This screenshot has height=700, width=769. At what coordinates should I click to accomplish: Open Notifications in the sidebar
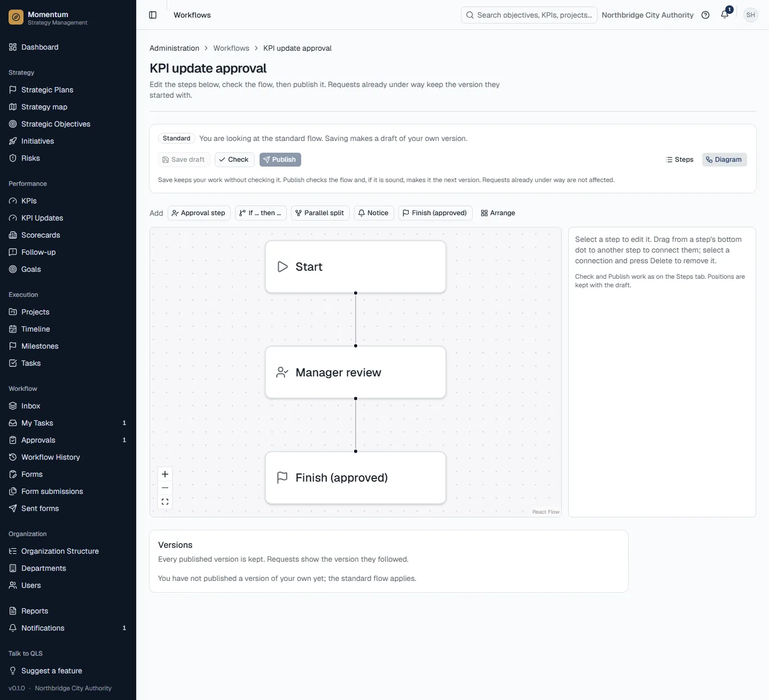coord(68,628)
